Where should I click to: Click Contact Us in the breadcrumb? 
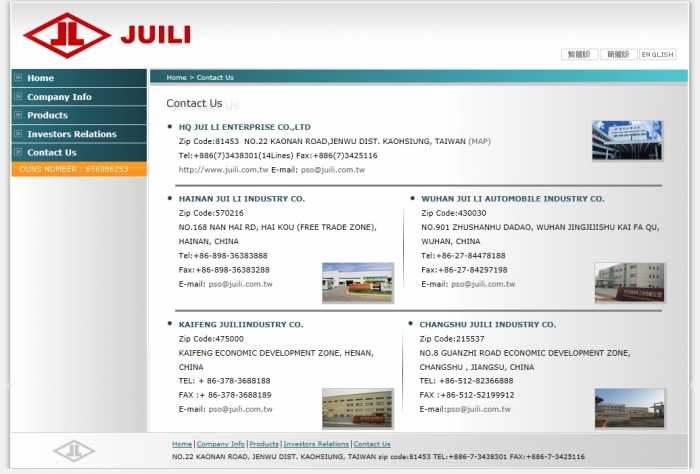[215, 77]
